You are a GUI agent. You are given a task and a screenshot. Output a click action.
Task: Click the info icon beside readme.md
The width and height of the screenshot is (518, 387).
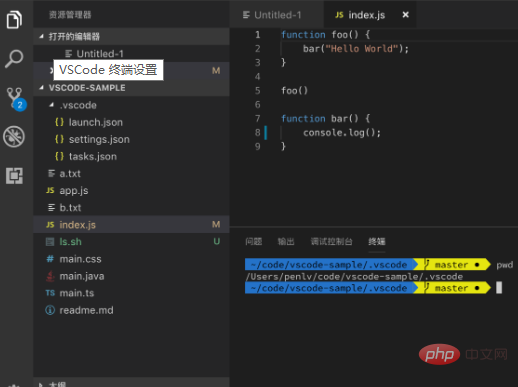[x=50, y=310]
